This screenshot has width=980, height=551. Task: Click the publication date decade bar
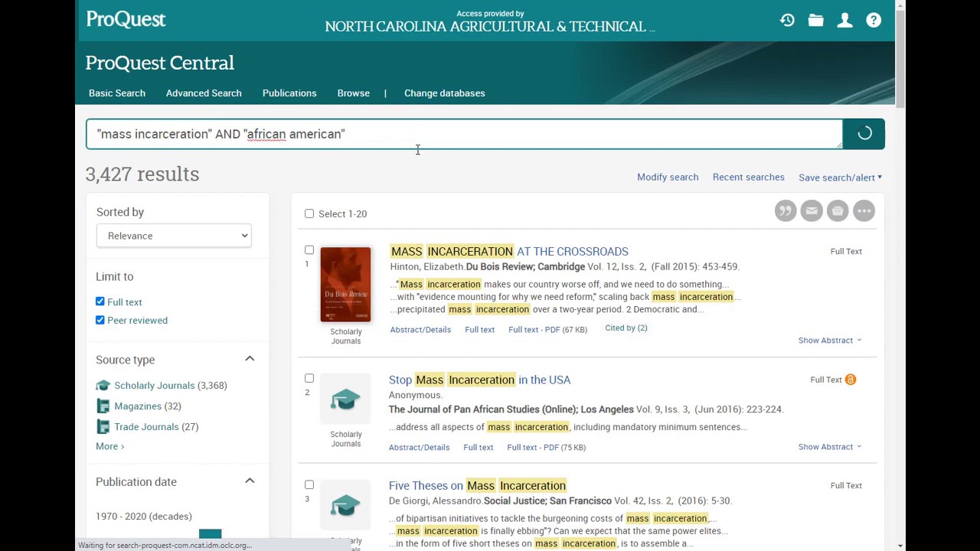point(210,535)
